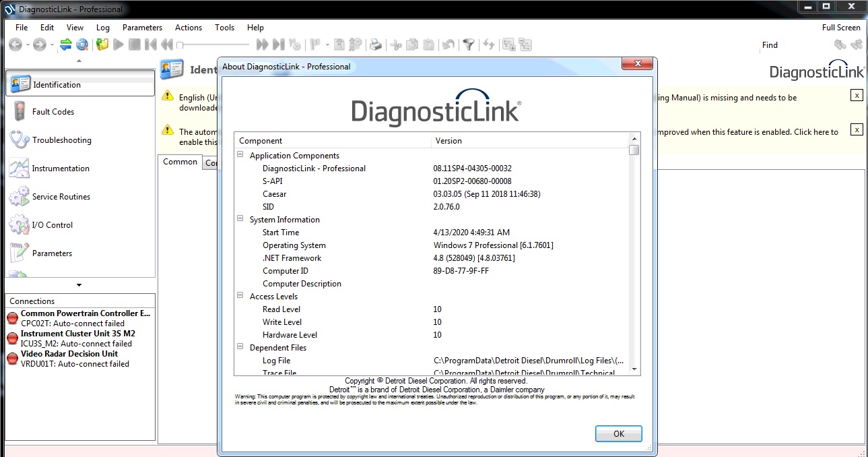Open the File menu

click(x=22, y=28)
